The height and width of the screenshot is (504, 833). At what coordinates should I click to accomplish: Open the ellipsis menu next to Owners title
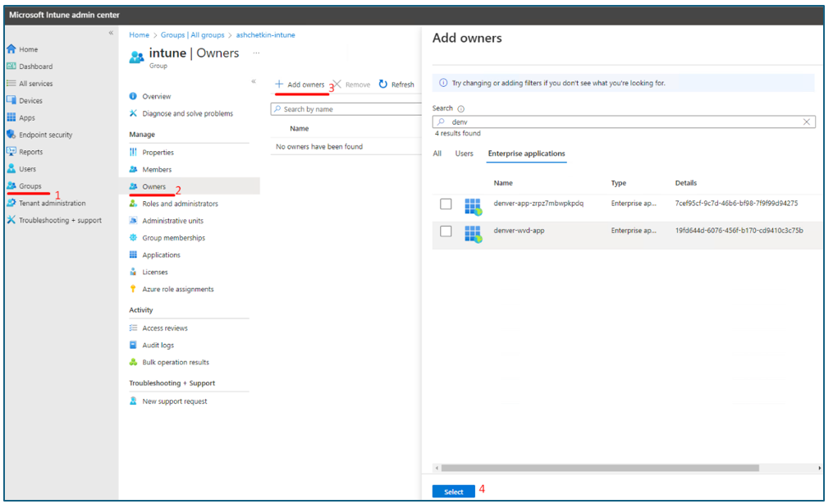[x=256, y=53]
